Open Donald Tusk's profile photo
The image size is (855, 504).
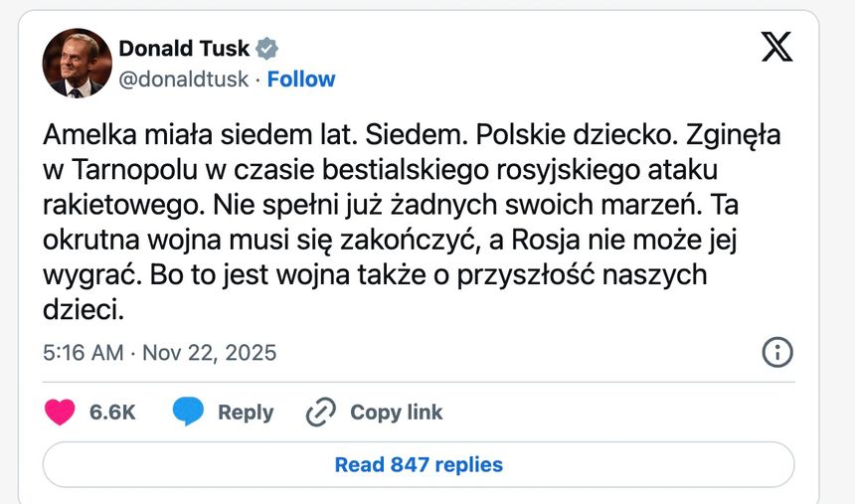tap(77, 63)
